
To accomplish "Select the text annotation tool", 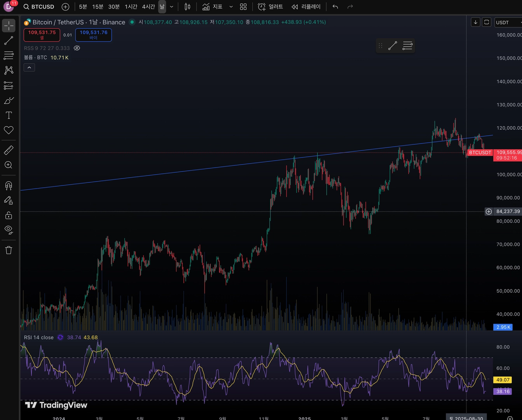I will coord(9,115).
